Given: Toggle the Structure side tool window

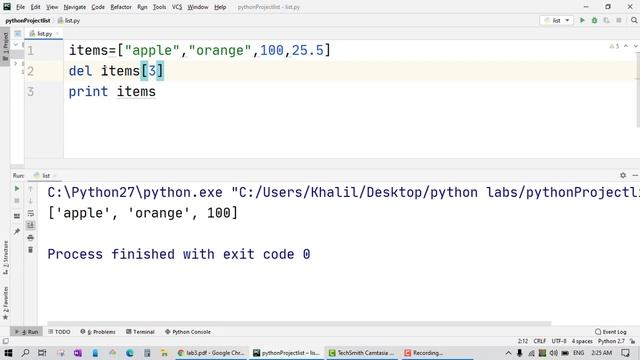Looking at the screenshot, I should 5,257.
